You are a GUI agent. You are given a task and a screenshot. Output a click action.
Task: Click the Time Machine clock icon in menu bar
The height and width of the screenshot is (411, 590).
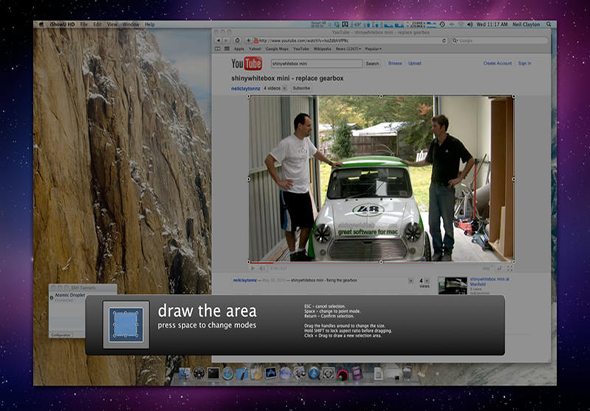[x=442, y=24]
